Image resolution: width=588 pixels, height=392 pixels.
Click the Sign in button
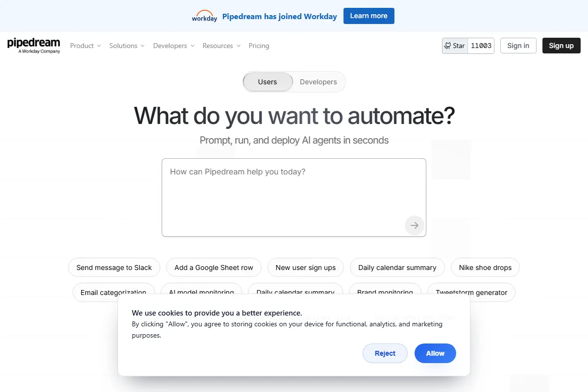(518, 46)
